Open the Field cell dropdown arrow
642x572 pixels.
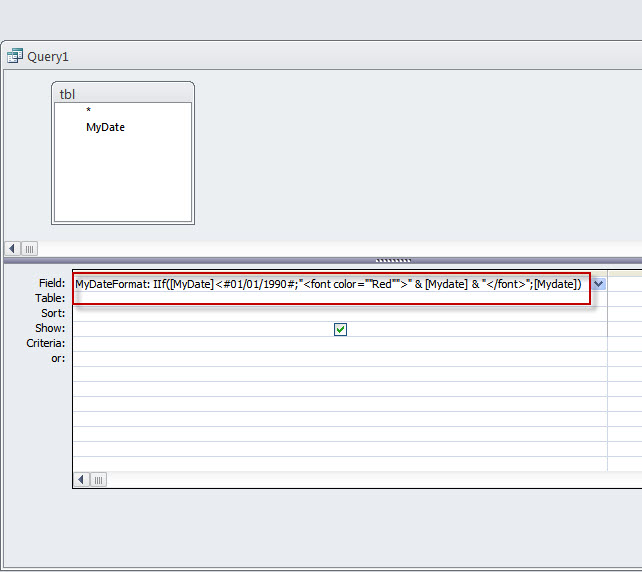599,284
